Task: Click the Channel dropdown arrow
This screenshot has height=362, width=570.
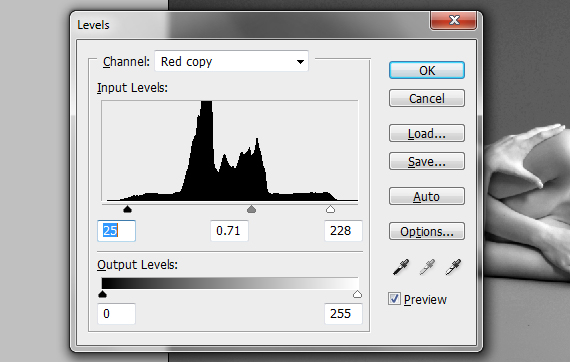Action: (300, 62)
